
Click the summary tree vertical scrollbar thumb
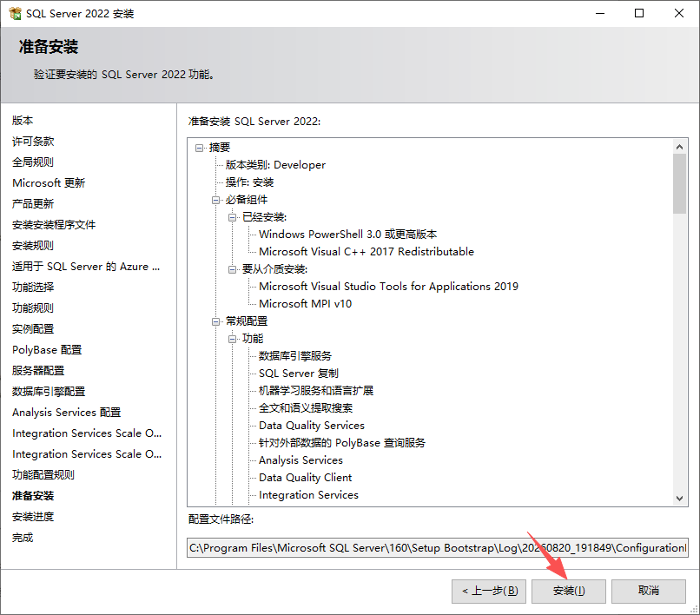[679, 183]
